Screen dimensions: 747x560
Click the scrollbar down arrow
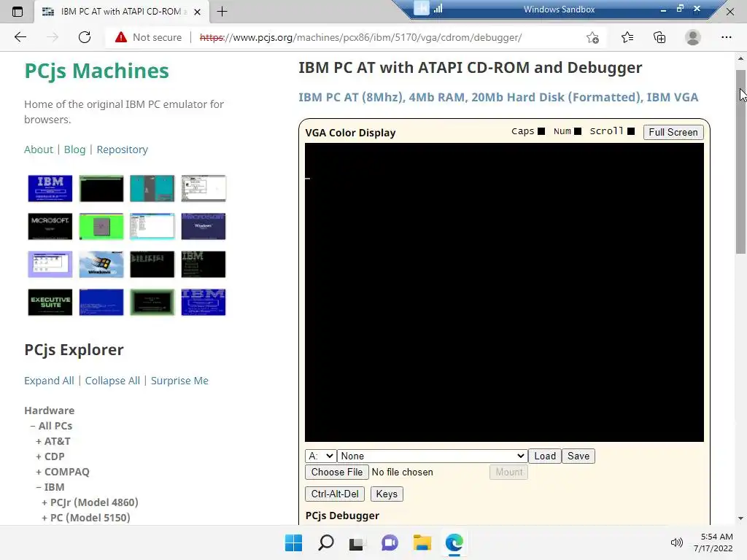[741, 518]
